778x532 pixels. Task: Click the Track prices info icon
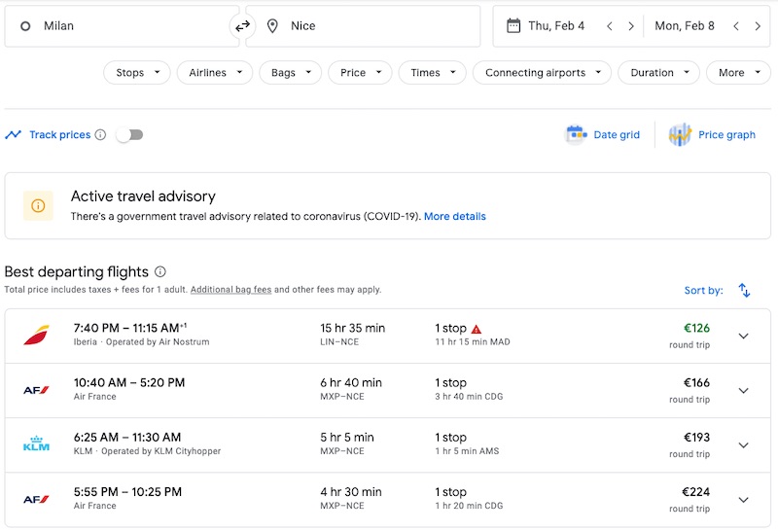pos(100,135)
